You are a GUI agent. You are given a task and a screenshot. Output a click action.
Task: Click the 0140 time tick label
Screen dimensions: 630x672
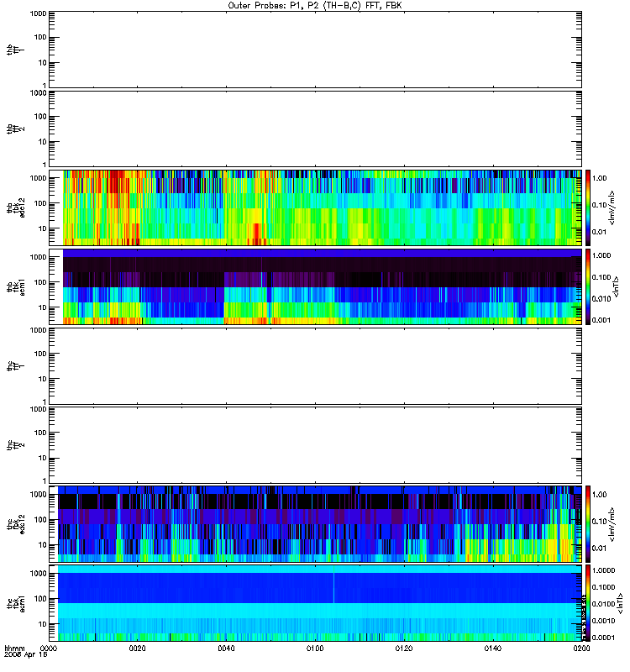493,648
